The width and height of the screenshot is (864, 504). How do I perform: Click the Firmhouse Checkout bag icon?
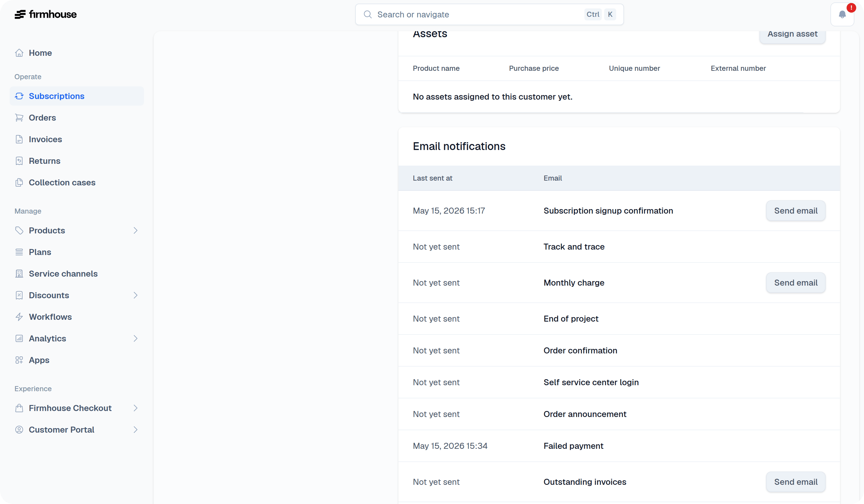[x=19, y=408]
